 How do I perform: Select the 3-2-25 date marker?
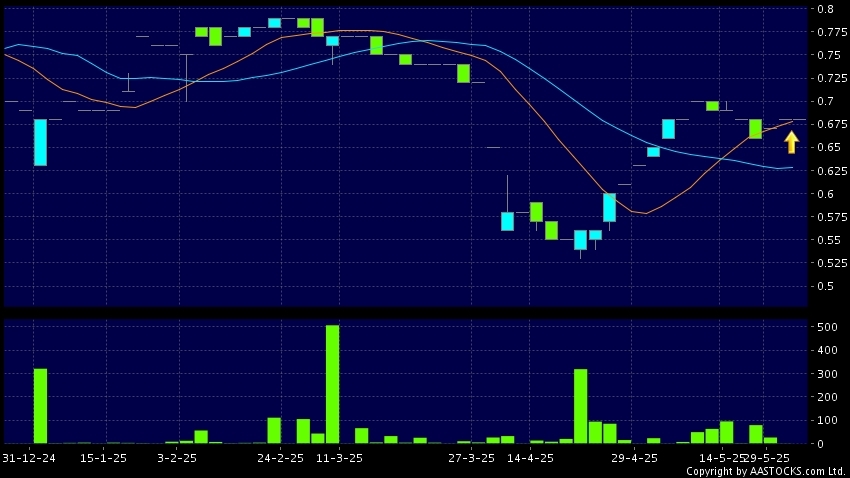point(177,458)
